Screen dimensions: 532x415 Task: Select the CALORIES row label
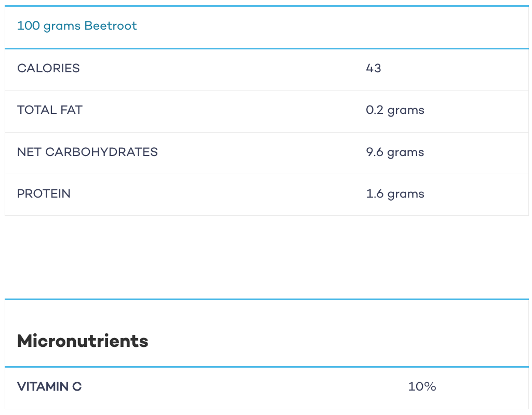pos(48,68)
